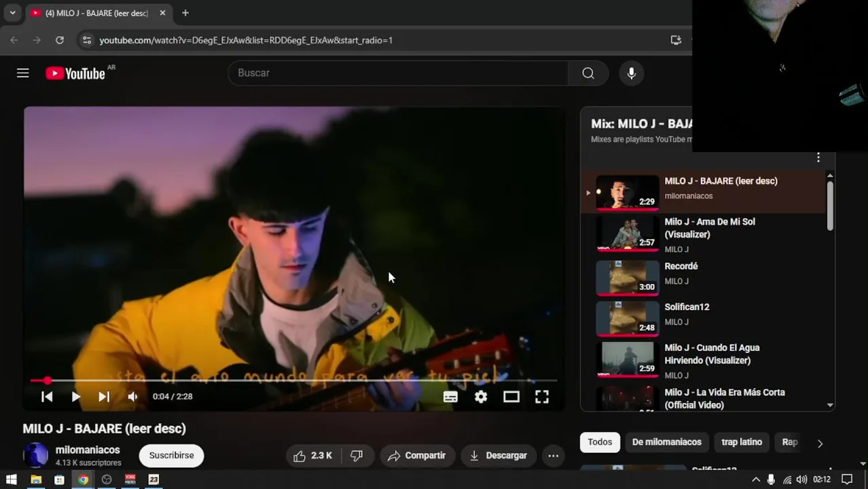868x489 pixels.
Task: Like the video with 2.3 K
Action: [x=313, y=456]
